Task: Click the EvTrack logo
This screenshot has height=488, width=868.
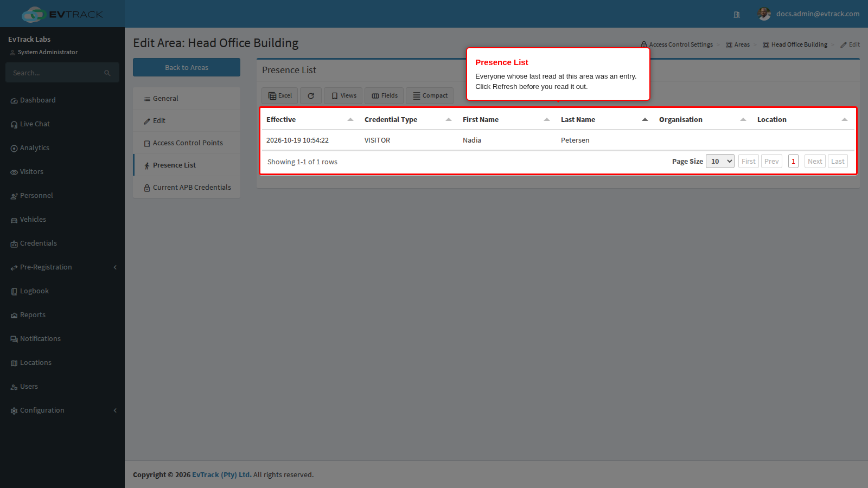Action: (x=62, y=14)
